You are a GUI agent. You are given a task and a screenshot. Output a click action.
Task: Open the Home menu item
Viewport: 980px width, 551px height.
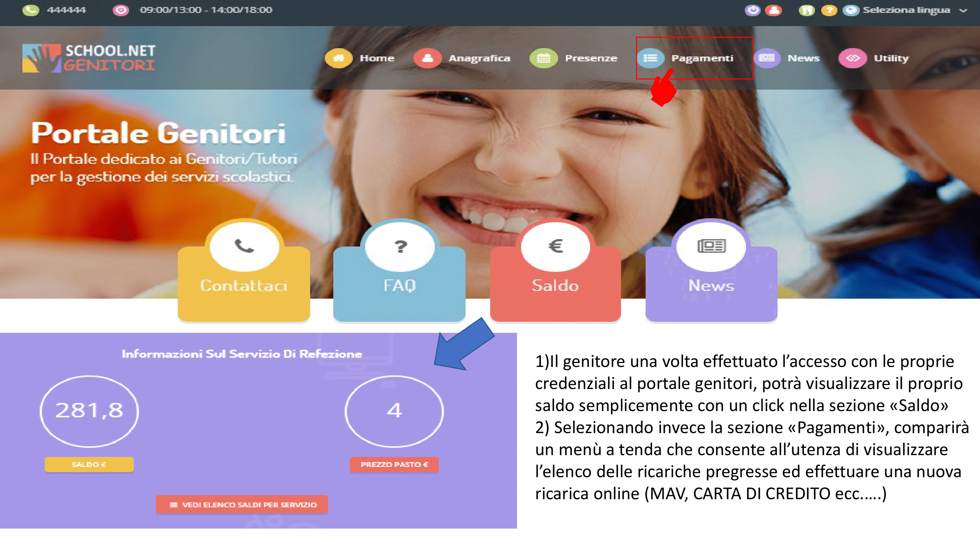377,58
